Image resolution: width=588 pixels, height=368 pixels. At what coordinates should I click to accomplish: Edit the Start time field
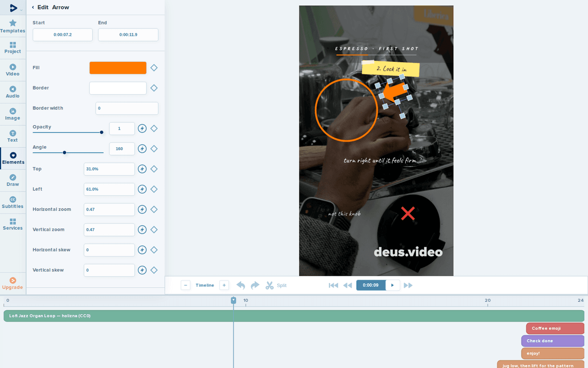(x=63, y=35)
